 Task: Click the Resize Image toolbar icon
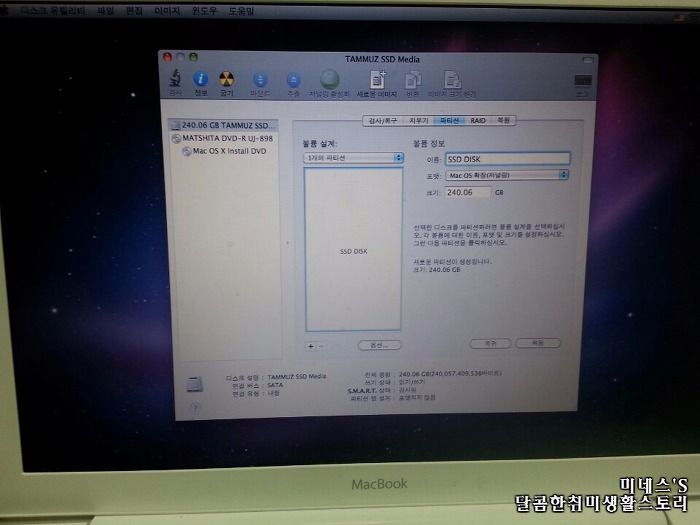coord(453,80)
